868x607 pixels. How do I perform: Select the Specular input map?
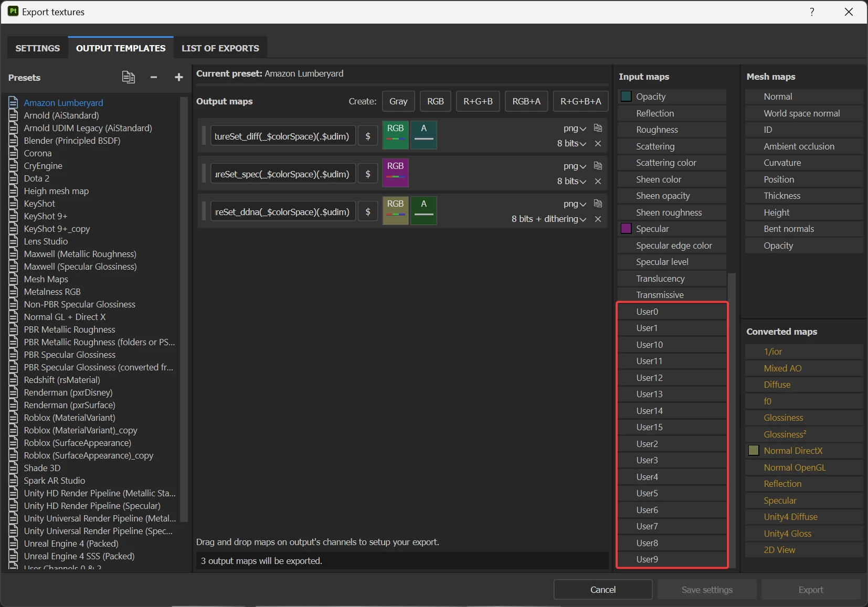point(672,229)
